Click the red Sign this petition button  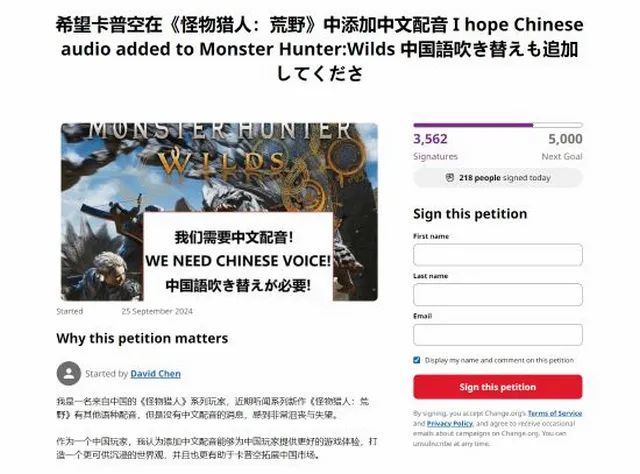(498, 387)
